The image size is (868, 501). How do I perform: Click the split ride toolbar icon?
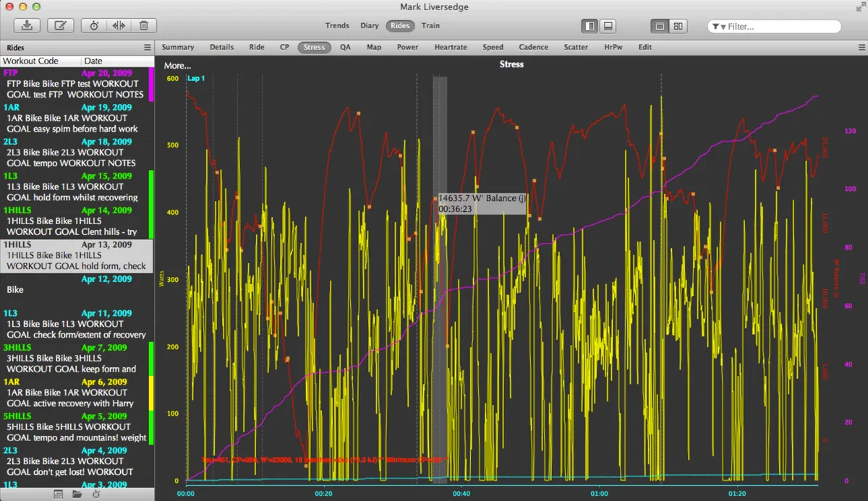pos(119,26)
